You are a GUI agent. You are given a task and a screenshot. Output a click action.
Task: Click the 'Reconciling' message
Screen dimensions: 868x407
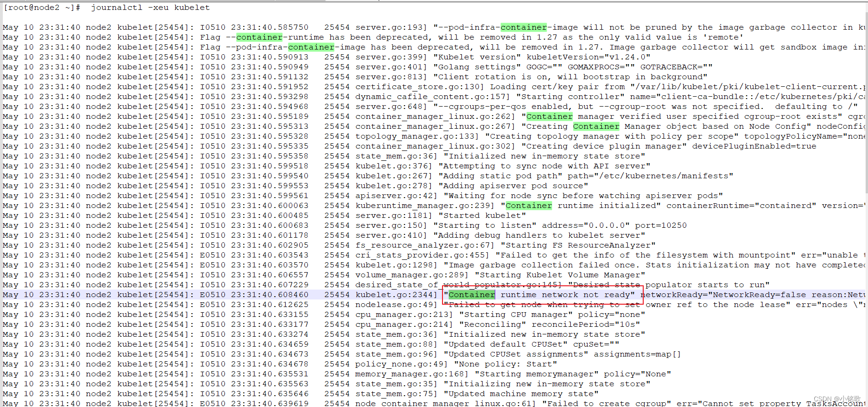click(492, 324)
